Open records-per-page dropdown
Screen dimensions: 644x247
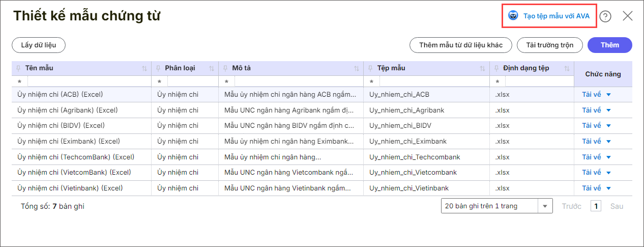point(545,206)
